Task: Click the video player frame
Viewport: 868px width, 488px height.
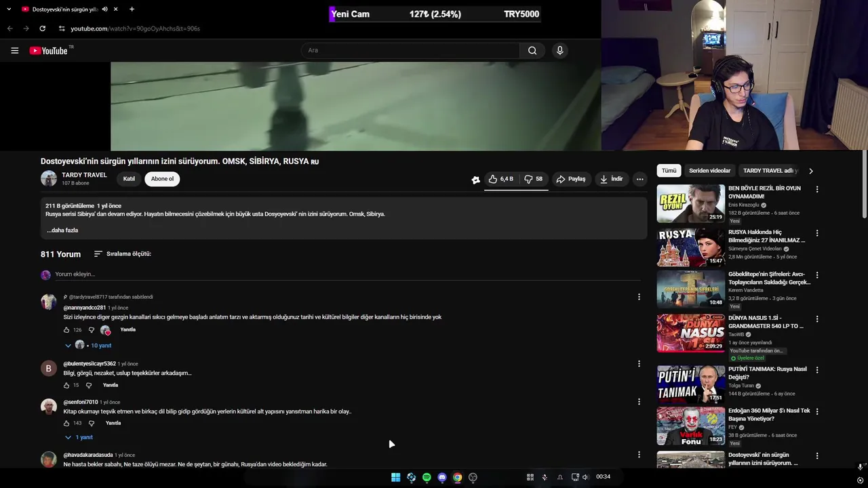Action: point(356,106)
